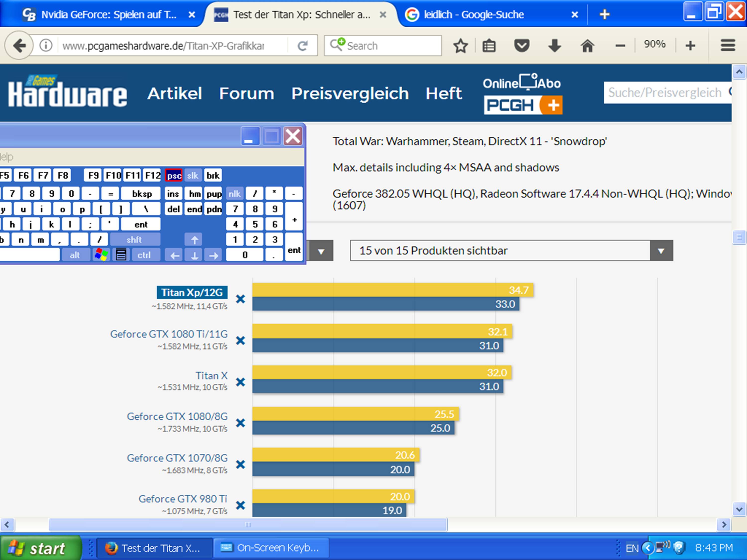Click the bookmark star icon

pos(460,46)
